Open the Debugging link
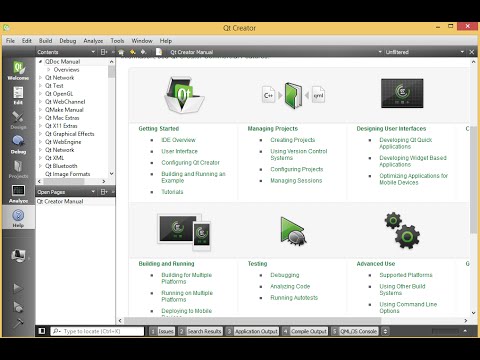Image resolution: width=480 pixels, height=360 pixels. click(285, 275)
